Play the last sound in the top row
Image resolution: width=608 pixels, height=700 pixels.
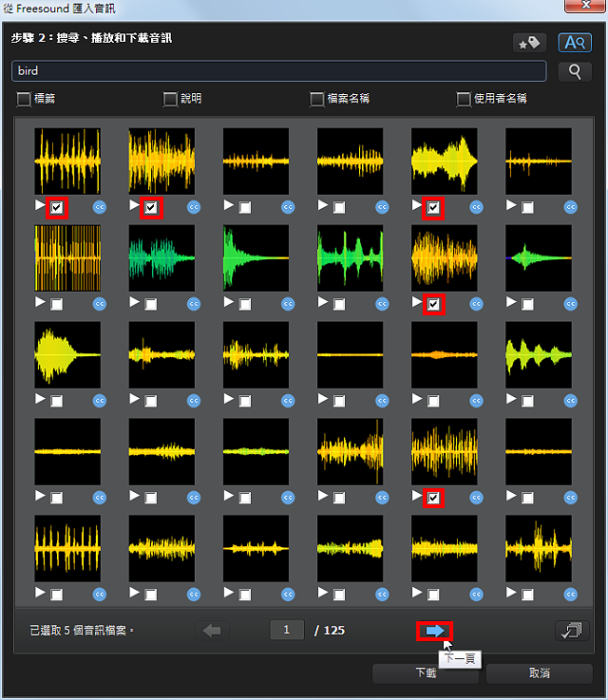(x=511, y=205)
